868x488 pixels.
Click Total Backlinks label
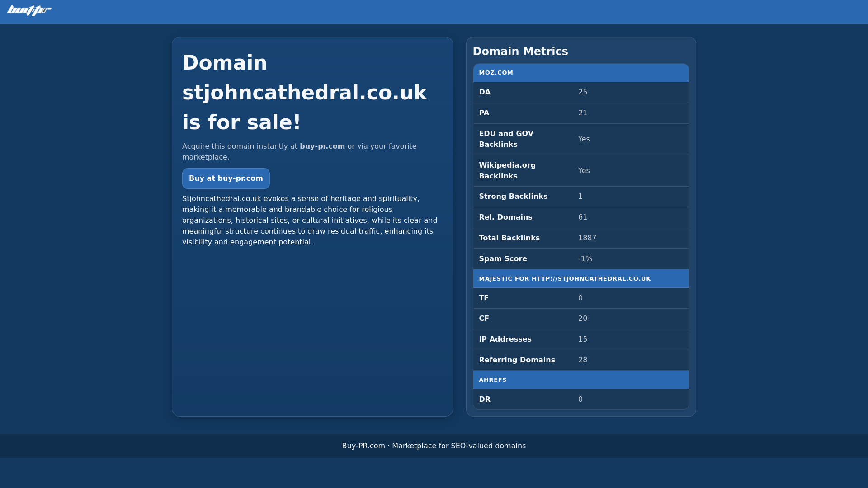[509, 238]
